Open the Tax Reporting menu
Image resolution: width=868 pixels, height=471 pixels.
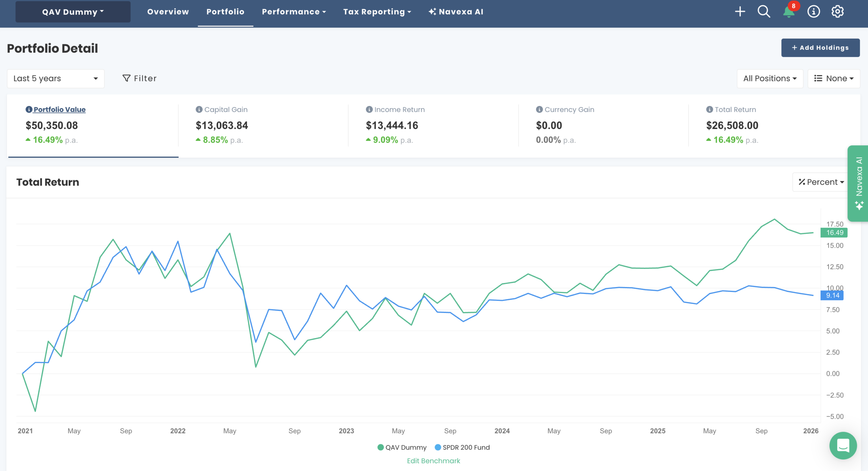pyautogui.click(x=377, y=11)
